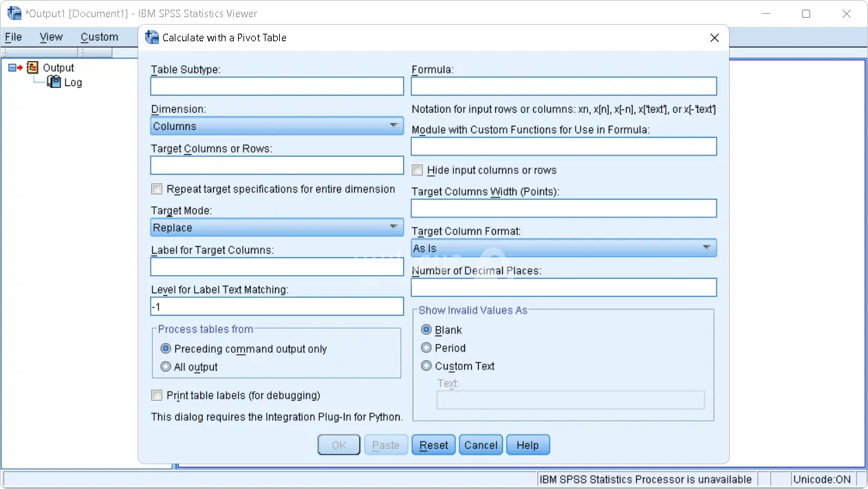
Task: Close the Calculate with a Pivot Table dialog
Action: (x=715, y=38)
